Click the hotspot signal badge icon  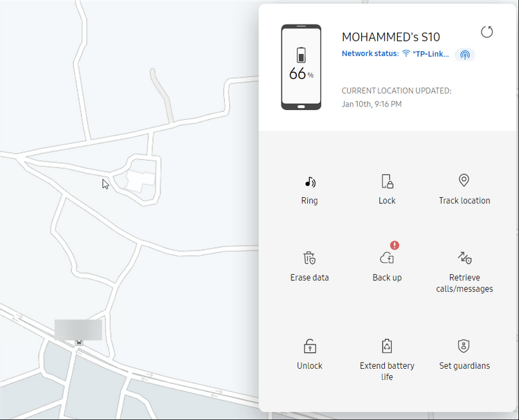pos(465,55)
